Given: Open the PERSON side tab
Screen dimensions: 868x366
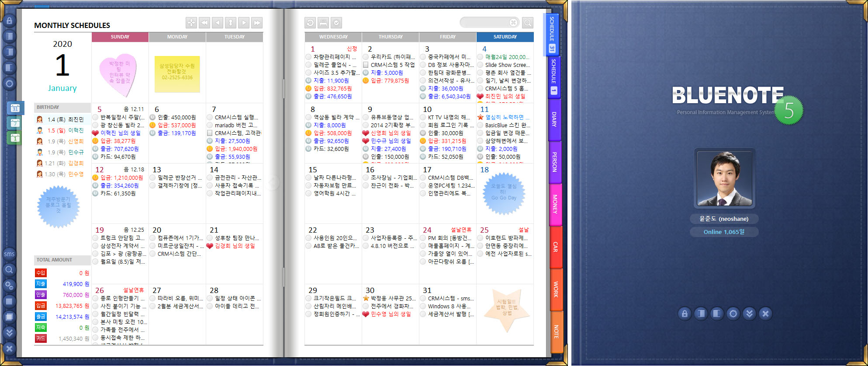Looking at the screenshot, I should (554, 162).
